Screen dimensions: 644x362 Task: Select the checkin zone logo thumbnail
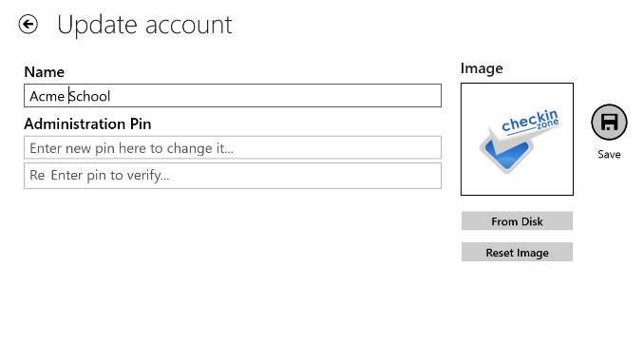[517, 139]
